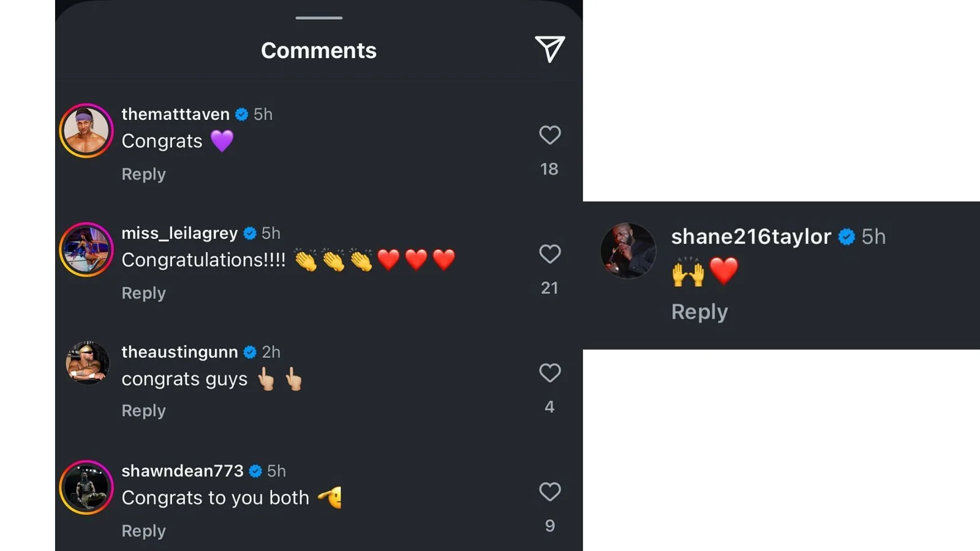
Task: Reply to miss_leilagrey's comment
Action: point(143,293)
